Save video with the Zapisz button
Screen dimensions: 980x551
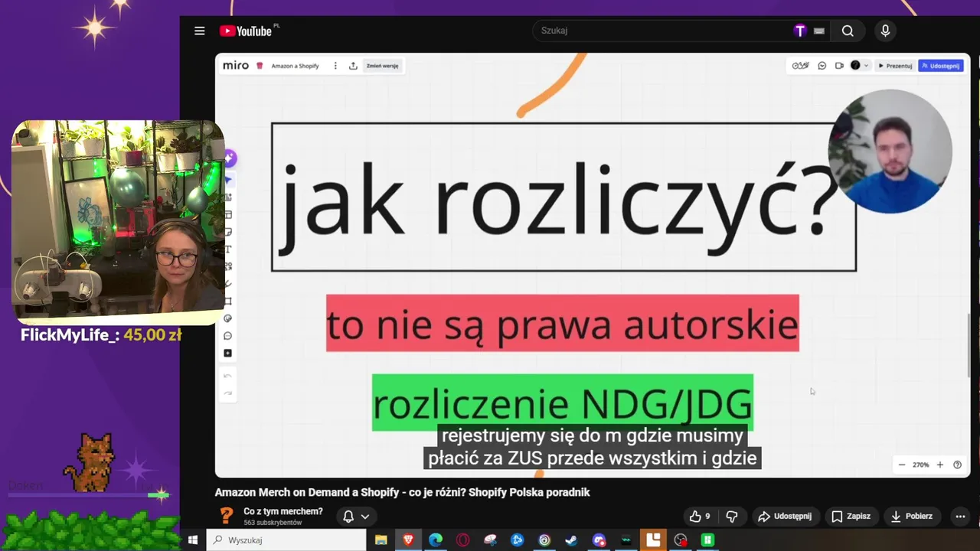[851, 517]
